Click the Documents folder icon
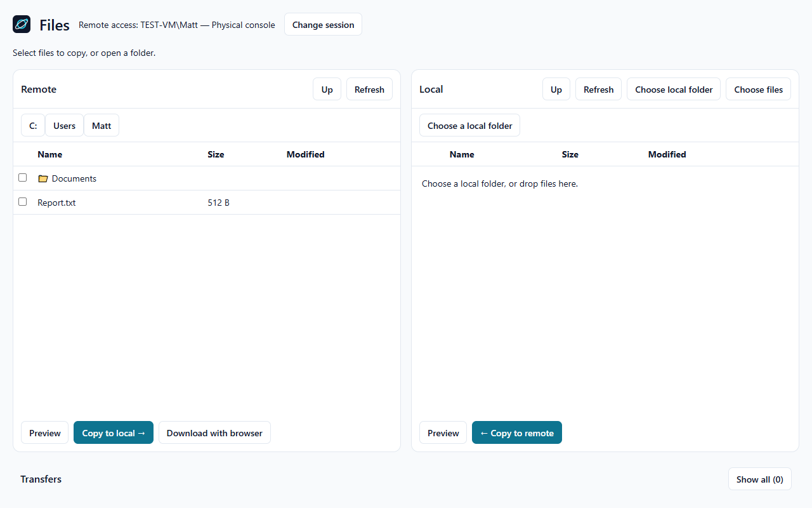The width and height of the screenshot is (812, 508). click(x=43, y=178)
